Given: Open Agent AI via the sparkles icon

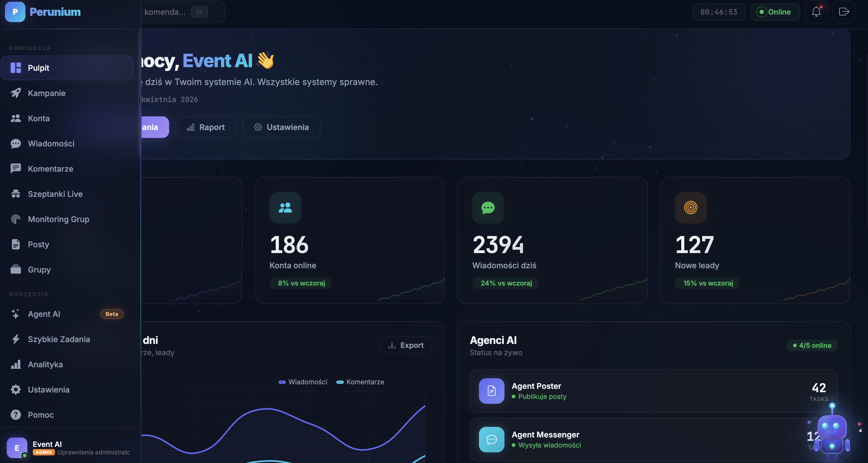Looking at the screenshot, I should [x=16, y=314].
